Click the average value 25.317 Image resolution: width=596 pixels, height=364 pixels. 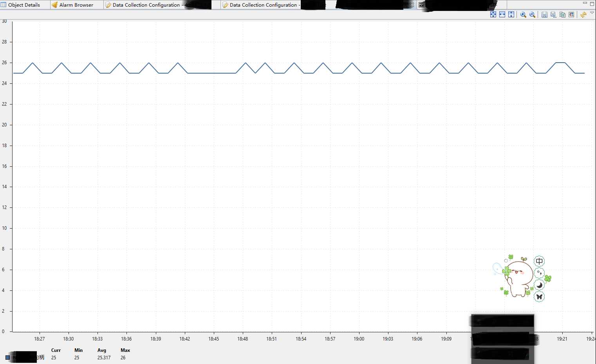point(104,358)
